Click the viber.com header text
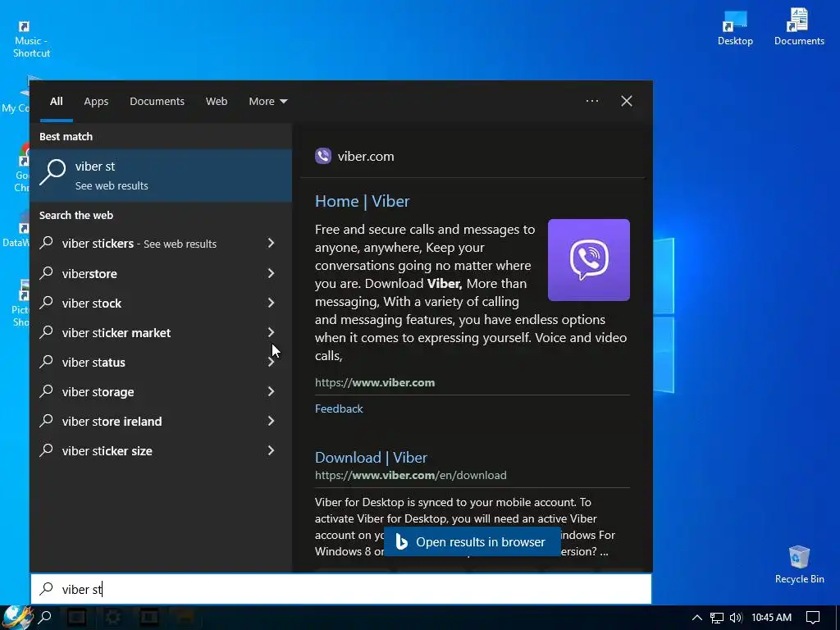Screen dimensions: 840x630 tap(366, 157)
